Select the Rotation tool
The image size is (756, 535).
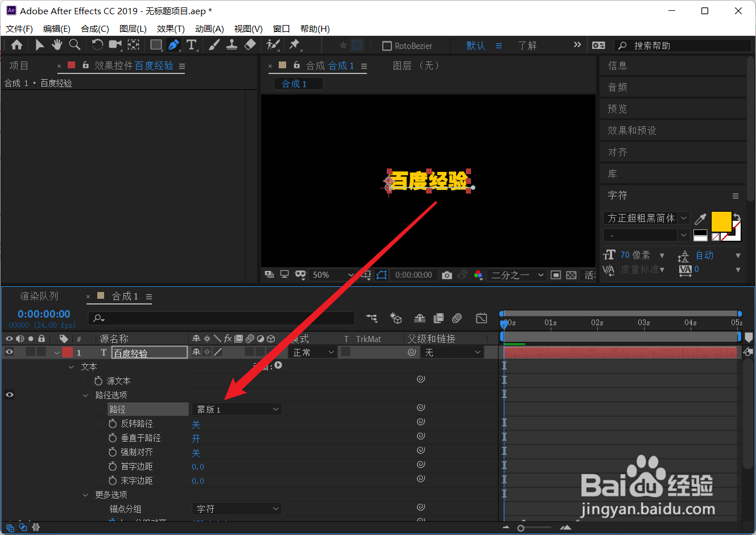pyautogui.click(x=97, y=45)
